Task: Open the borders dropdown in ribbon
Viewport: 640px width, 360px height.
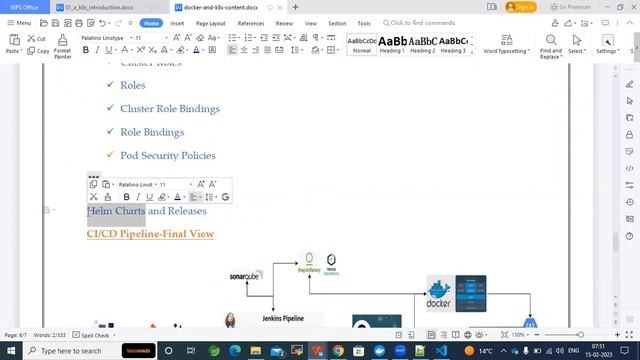Action: click(x=338, y=50)
